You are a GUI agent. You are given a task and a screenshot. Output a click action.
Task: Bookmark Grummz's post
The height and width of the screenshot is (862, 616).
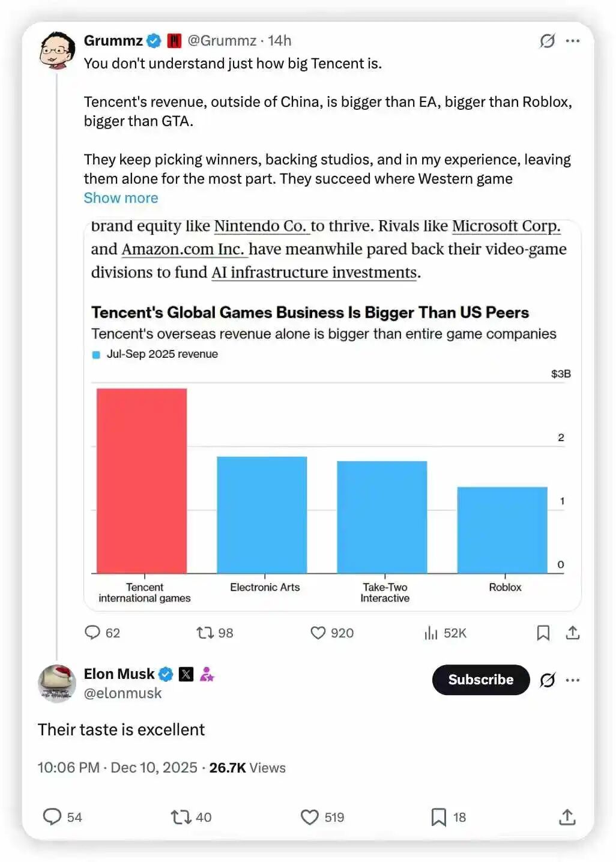(x=543, y=633)
